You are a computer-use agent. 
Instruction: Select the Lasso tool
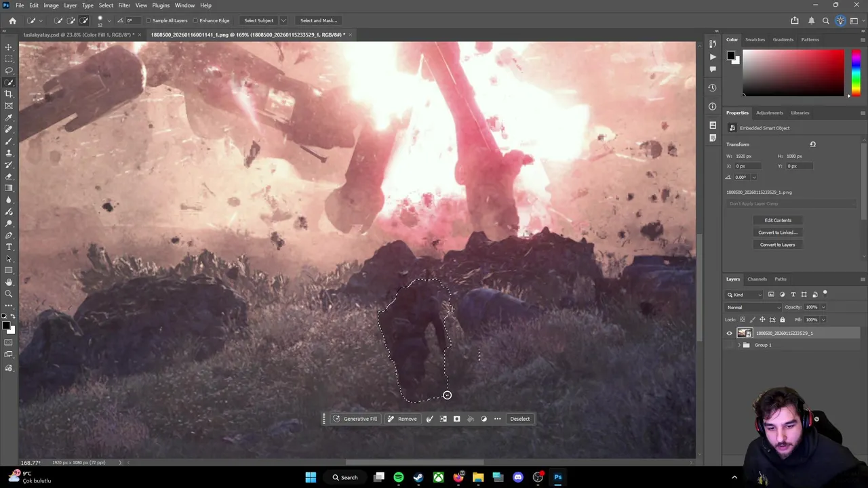pos(9,70)
